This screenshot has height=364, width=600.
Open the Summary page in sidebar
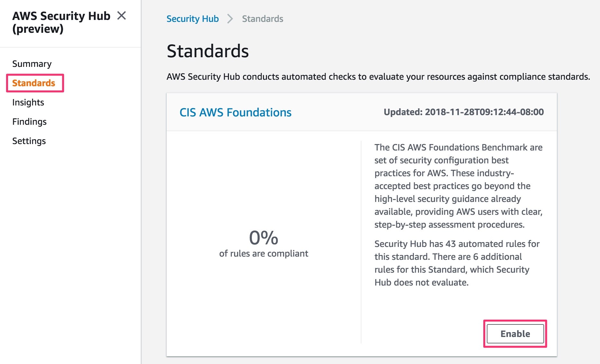coord(32,64)
